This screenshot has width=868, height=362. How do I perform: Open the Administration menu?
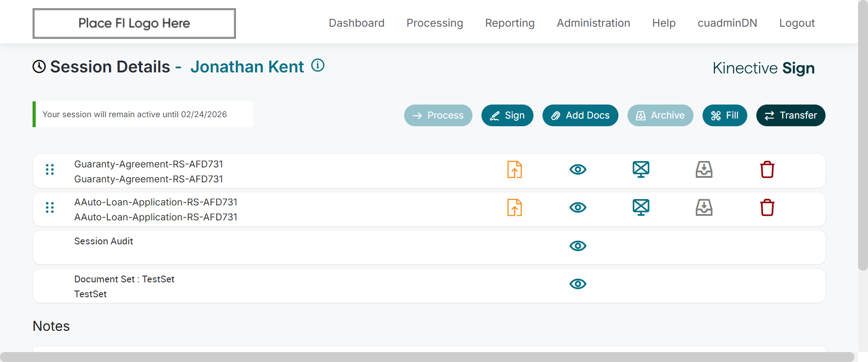593,23
